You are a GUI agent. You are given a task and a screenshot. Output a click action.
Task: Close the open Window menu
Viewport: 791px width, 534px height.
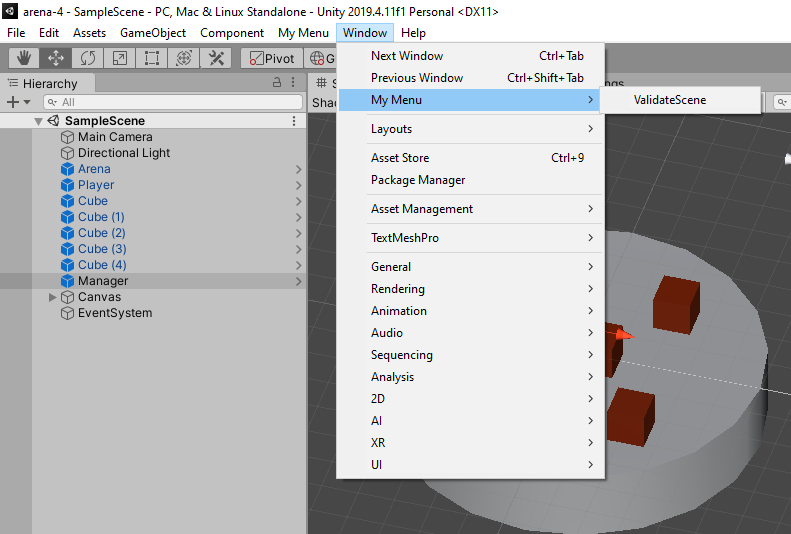(365, 33)
